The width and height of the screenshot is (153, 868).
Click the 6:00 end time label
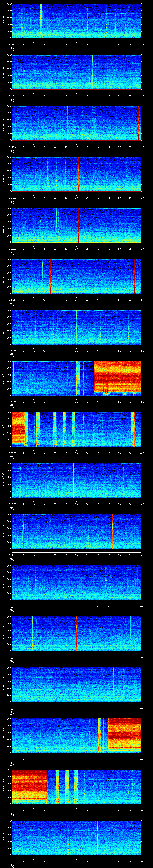pyautogui.click(x=141, y=249)
